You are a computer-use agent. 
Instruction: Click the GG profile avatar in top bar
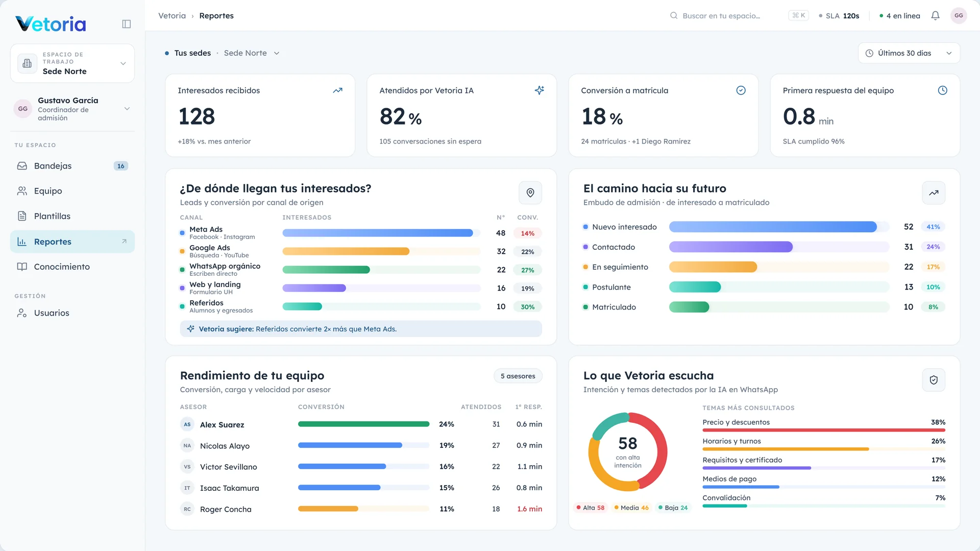point(959,16)
